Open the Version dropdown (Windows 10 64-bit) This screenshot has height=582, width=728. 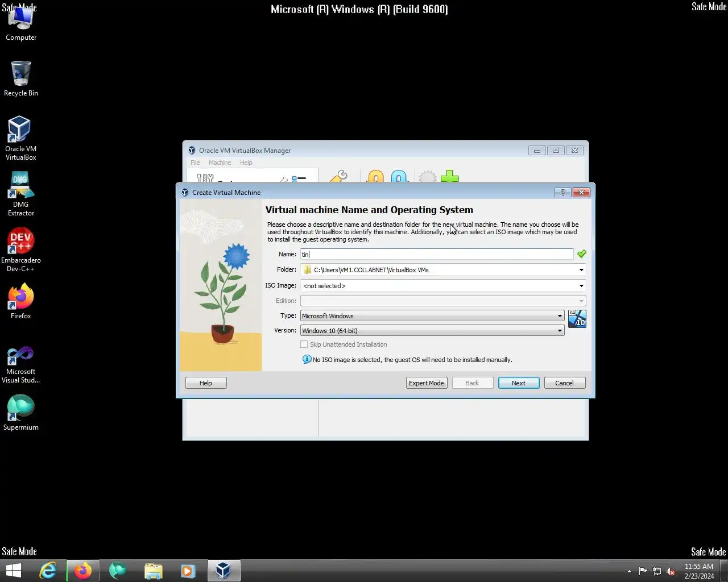click(432, 330)
